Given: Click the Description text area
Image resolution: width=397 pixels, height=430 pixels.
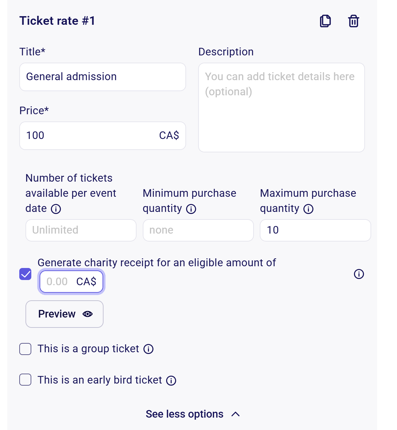Looking at the screenshot, I should click(x=281, y=107).
